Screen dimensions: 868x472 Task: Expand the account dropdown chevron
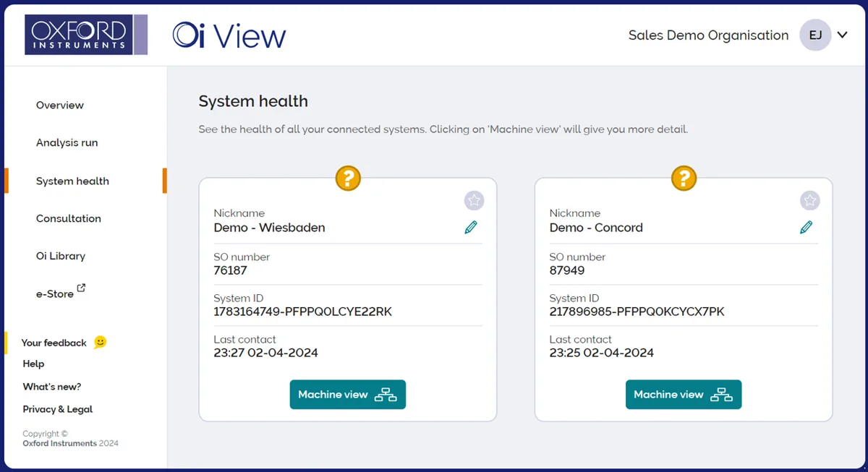tap(842, 35)
